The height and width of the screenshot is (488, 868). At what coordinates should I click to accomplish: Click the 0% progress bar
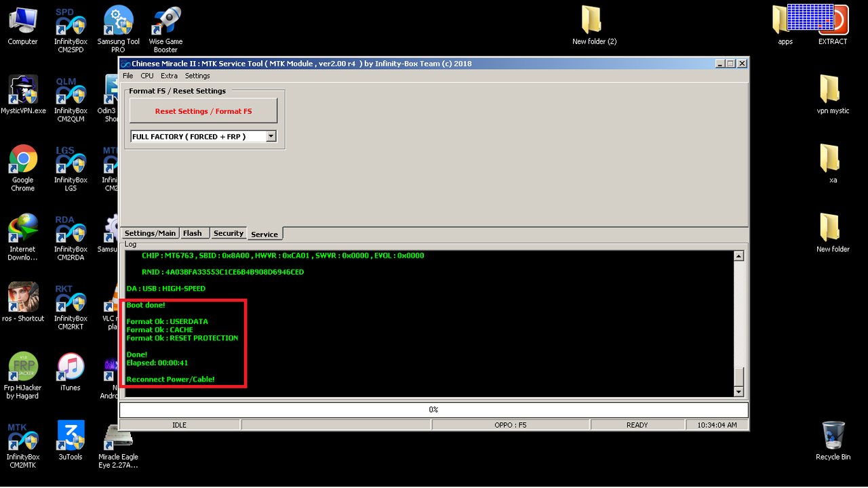[x=434, y=409]
